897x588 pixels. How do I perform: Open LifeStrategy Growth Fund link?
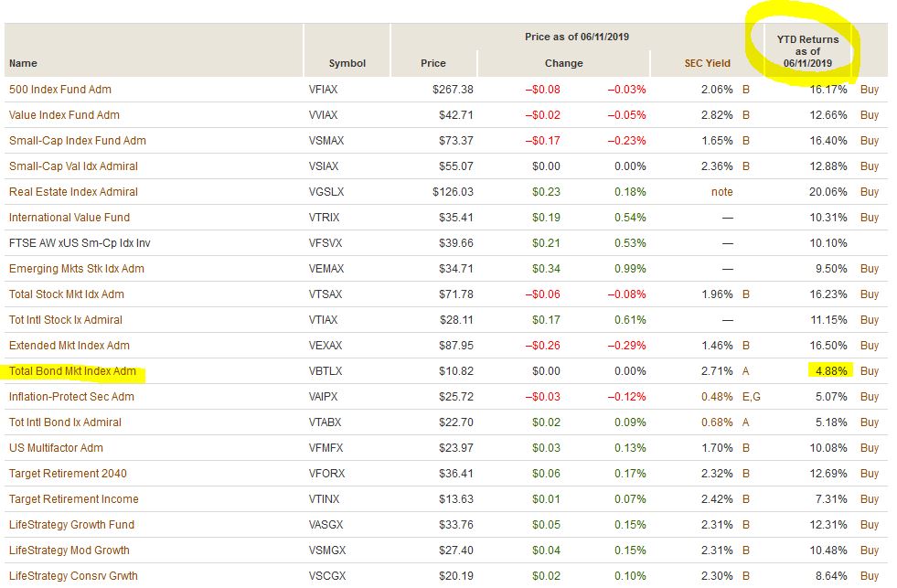click(x=71, y=525)
